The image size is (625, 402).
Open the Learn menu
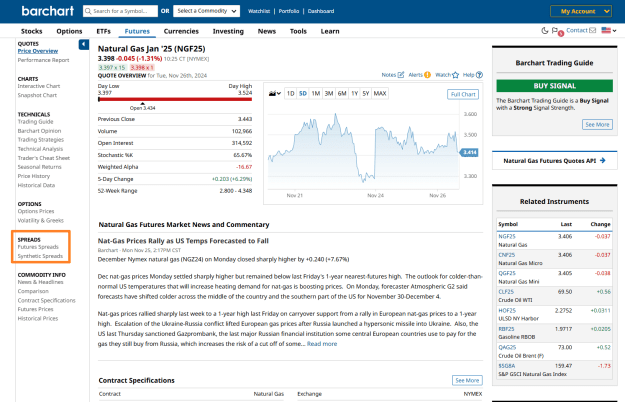pos(330,31)
